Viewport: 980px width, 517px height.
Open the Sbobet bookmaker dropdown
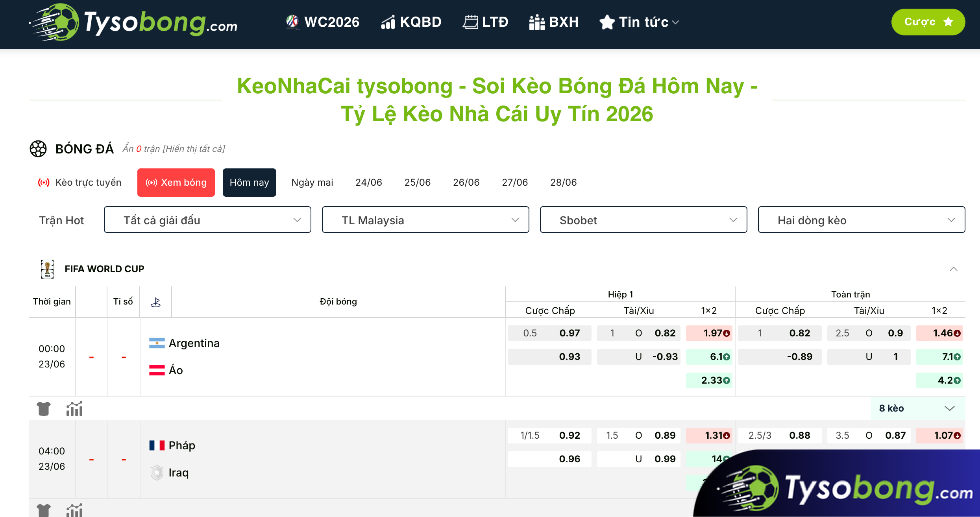tap(643, 220)
